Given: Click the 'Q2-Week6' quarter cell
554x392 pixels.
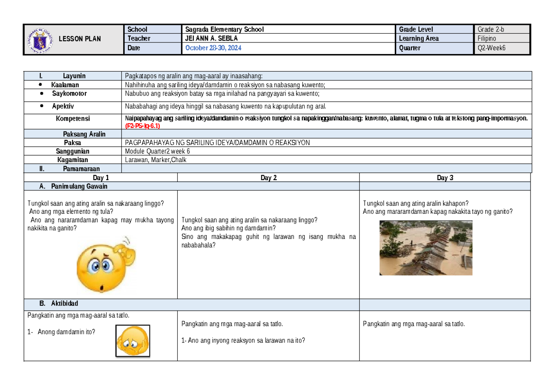Looking at the screenshot, I should point(502,48).
